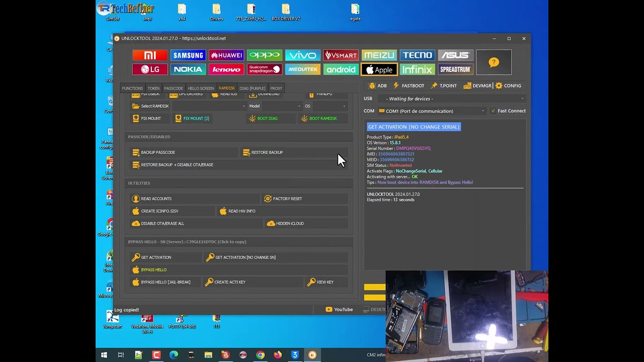
Task: Switch to the FUNCTIONS tab
Action: pyautogui.click(x=132, y=88)
